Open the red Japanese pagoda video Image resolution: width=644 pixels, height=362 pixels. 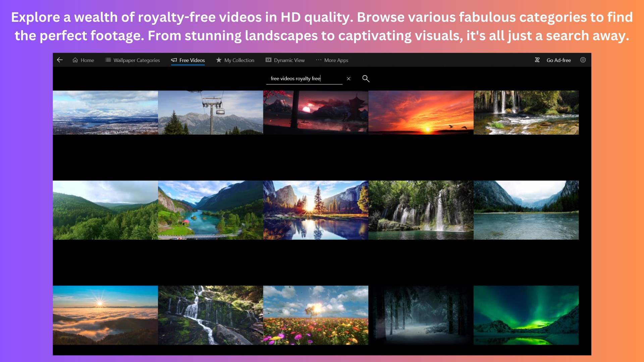coord(316,113)
